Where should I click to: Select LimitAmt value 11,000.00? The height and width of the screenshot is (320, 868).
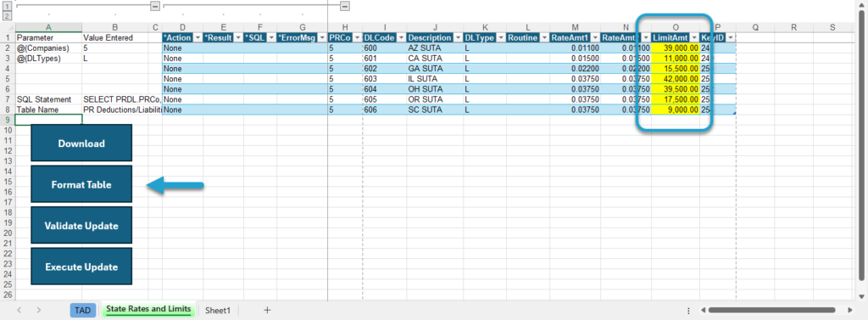pos(676,59)
